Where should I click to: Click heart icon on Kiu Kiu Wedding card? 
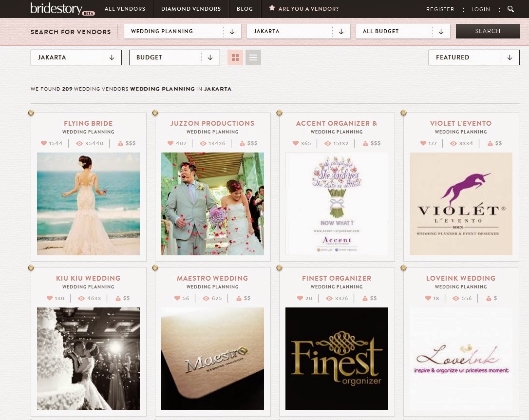50,298
